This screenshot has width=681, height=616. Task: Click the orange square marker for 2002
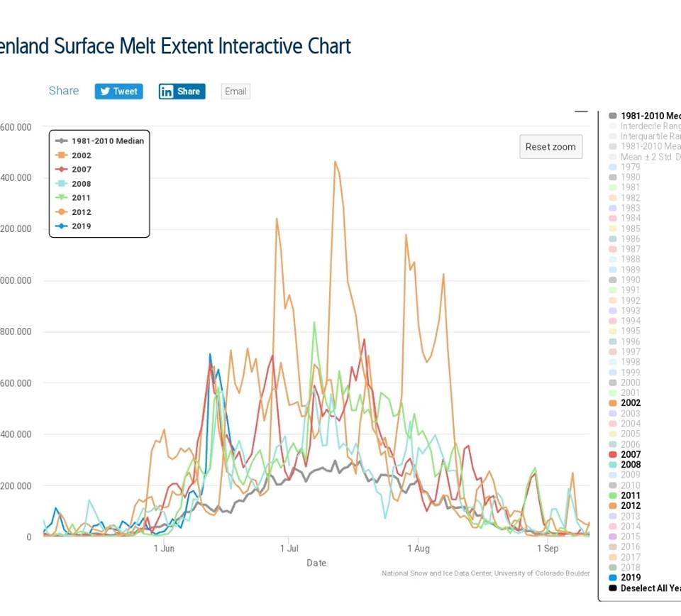pos(62,155)
